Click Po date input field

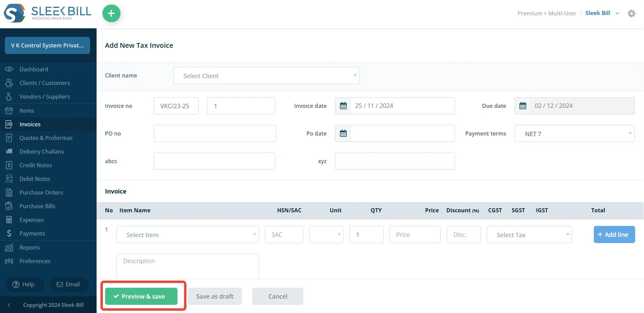point(403,133)
